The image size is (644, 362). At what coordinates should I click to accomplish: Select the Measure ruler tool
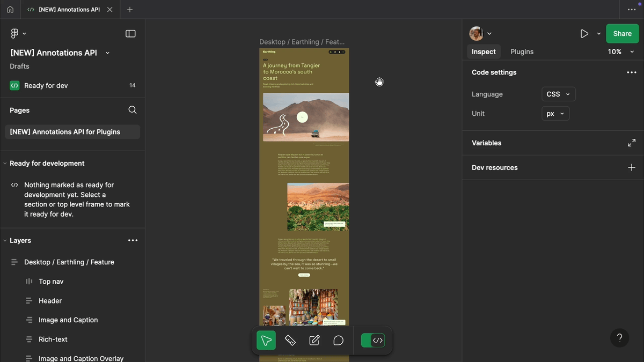[290, 341]
